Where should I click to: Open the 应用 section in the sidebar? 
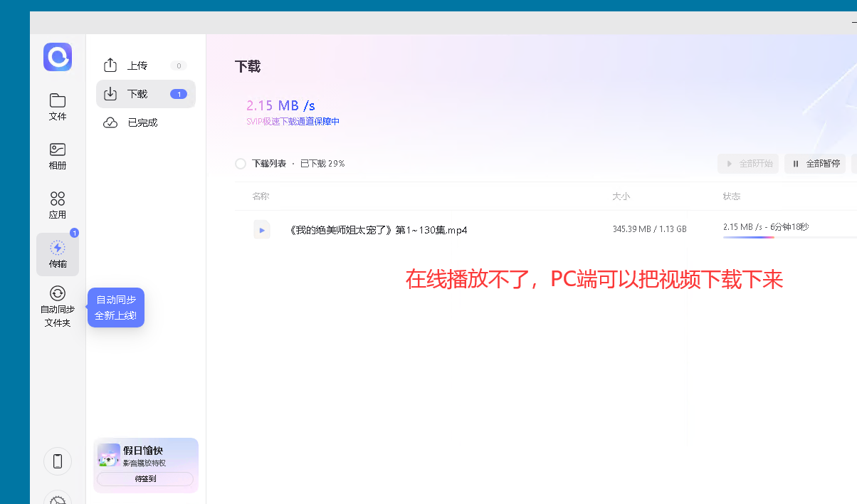[x=57, y=204]
